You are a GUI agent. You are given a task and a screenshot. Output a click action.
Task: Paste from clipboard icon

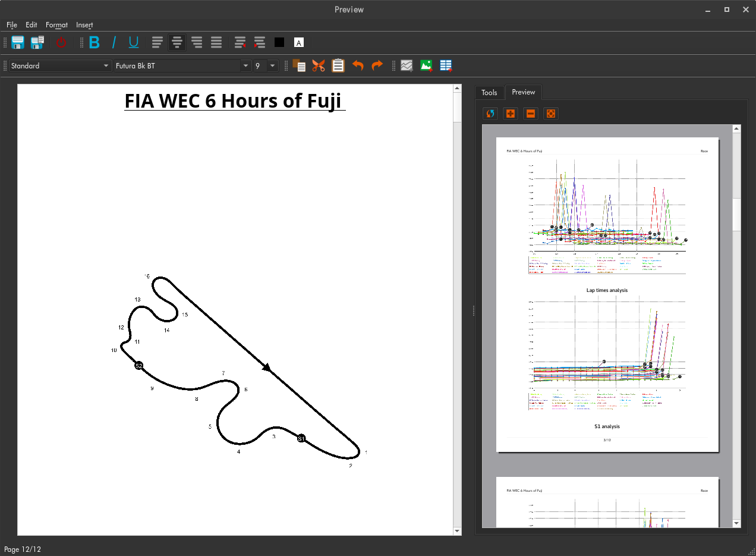pyautogui.click(x=338, y=65)
